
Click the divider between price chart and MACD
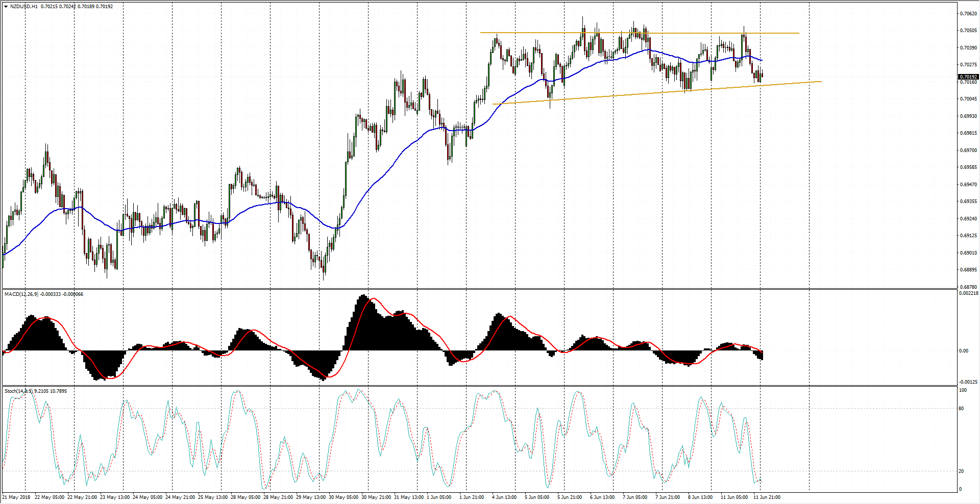(x=480, y=289)
